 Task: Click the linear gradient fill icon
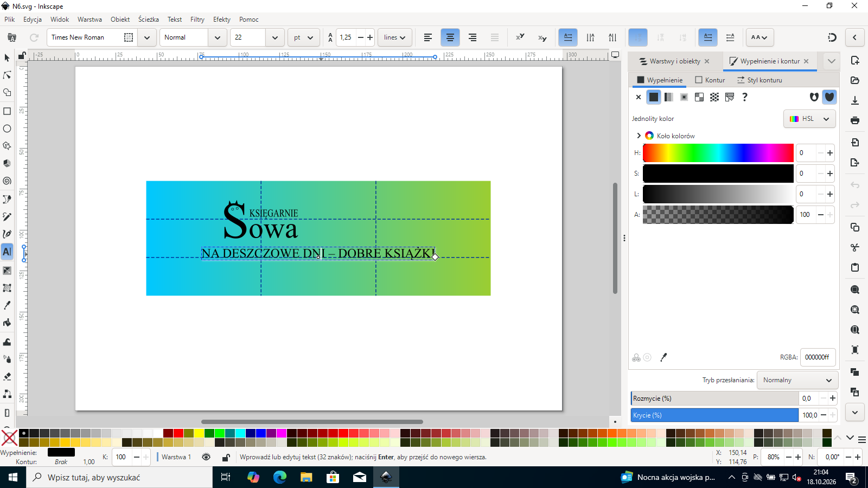pos(669,97)
